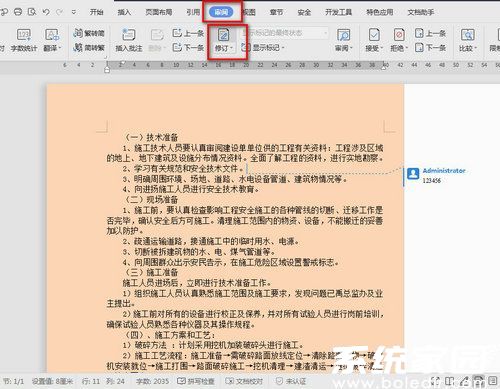Click the 审阅 reviewing pane icon
The width and height of the screenshot is (500, 389).
(344, 35)
